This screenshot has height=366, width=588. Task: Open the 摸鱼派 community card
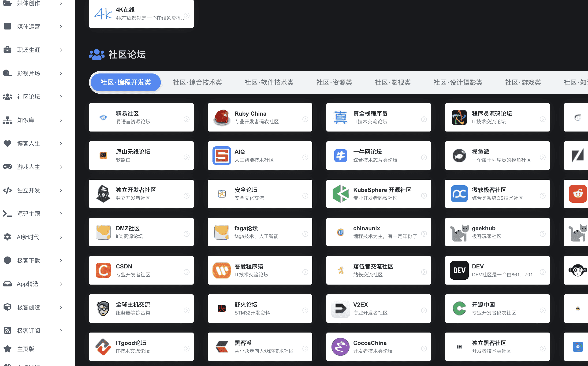[497, 156]
